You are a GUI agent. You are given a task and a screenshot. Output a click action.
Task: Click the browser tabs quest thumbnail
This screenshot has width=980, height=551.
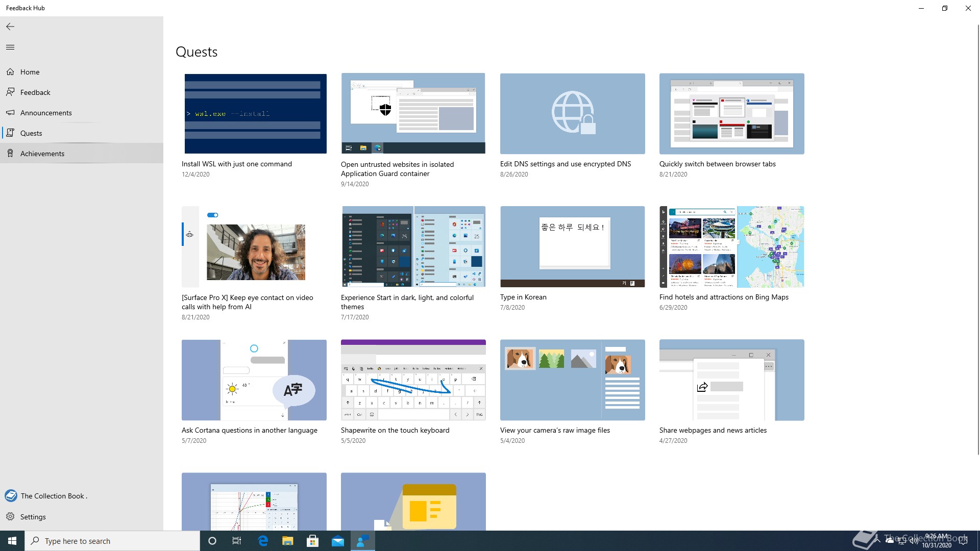pos(732,114)
